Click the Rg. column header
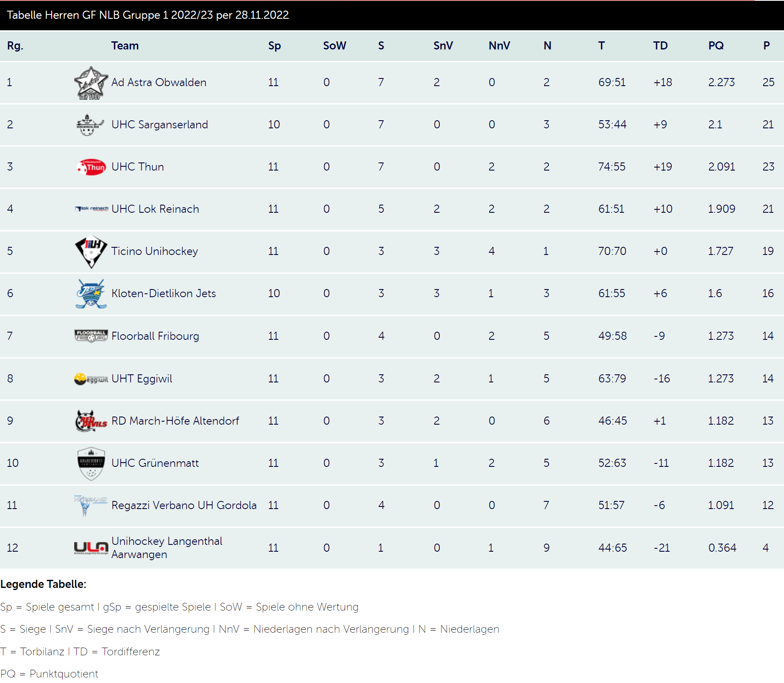The height and width of the screenshot is (683, 784). 15,46
